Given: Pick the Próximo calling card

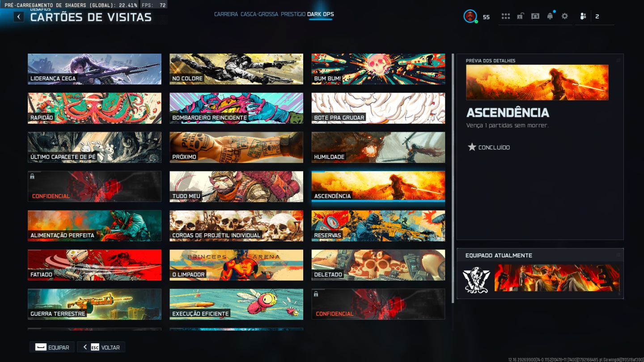Looking at the screenshot, I should click(x=236, y=147).
